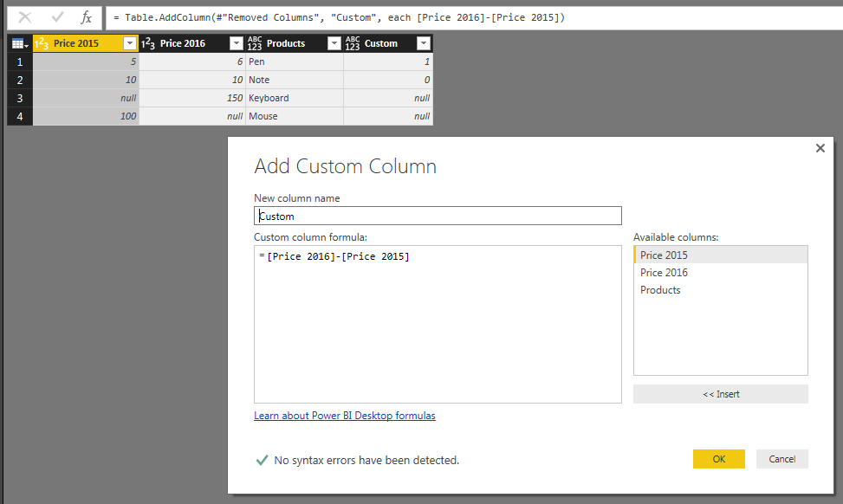This screenshot has height=504, width=843.
Task: Select the Products column header
Action: pyautogui.click(x=286, y=43)
